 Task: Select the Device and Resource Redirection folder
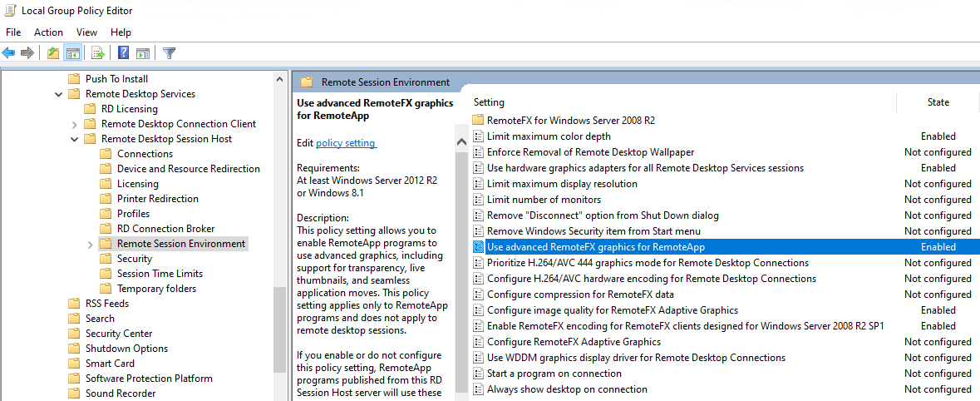click(x=189, y=169)
